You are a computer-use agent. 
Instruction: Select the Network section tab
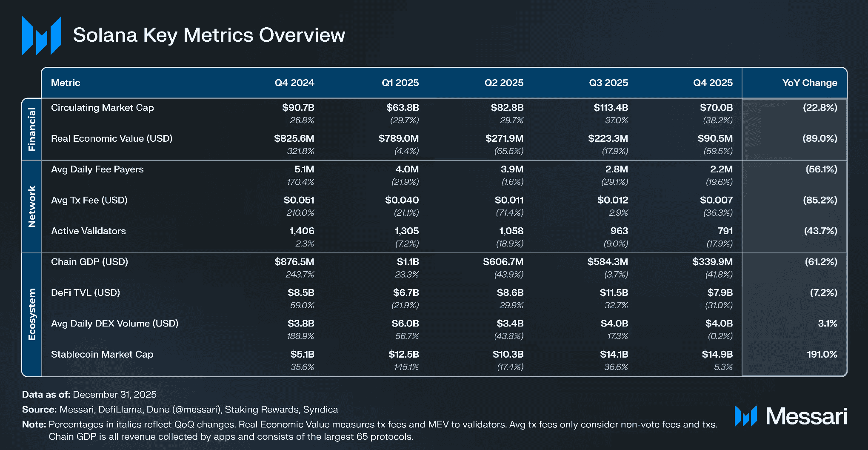(x=32, y=206)
